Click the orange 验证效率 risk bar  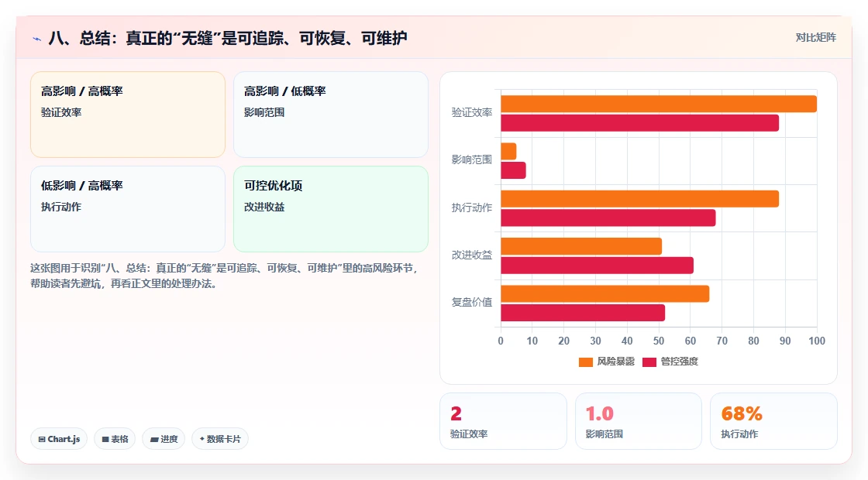pos(659,104)
